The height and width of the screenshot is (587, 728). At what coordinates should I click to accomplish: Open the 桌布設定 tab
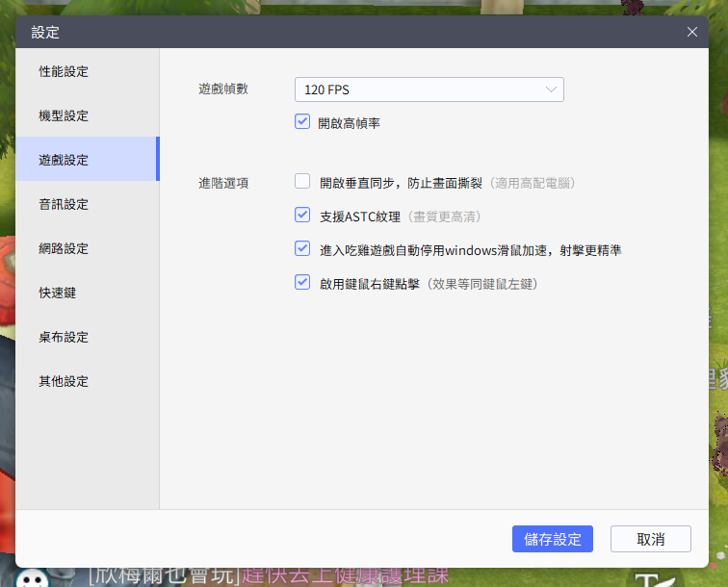tap(88, 337)
